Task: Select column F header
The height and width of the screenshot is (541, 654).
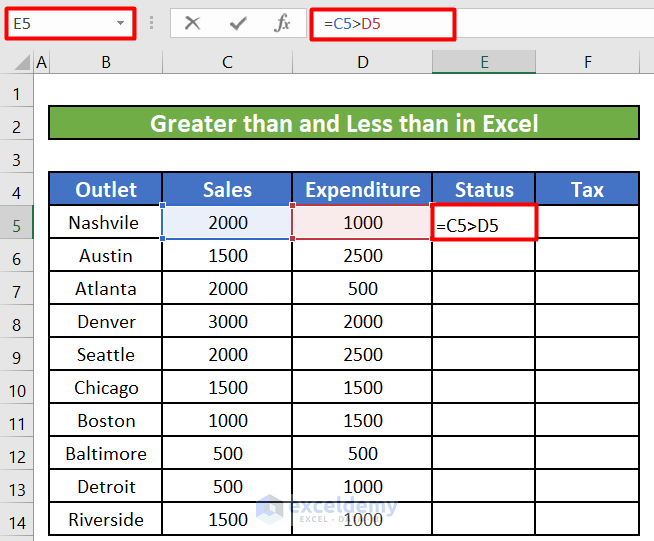Action: (587, 62)
